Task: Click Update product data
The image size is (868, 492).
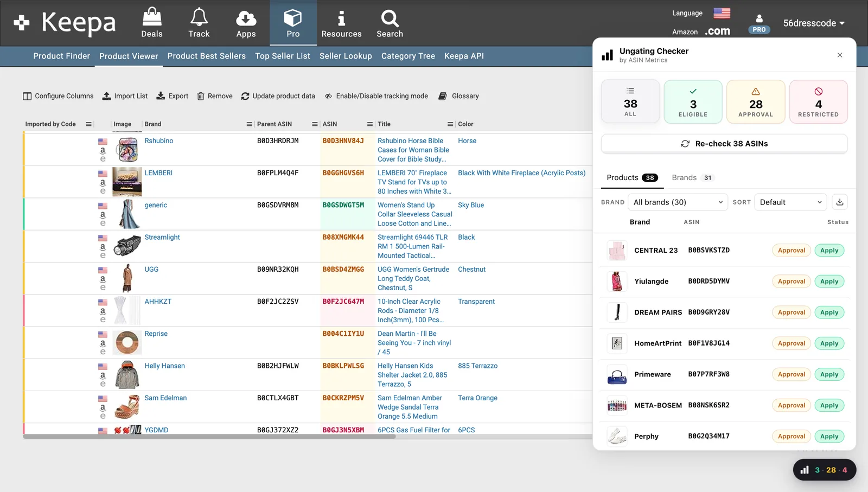Action: 278,96
